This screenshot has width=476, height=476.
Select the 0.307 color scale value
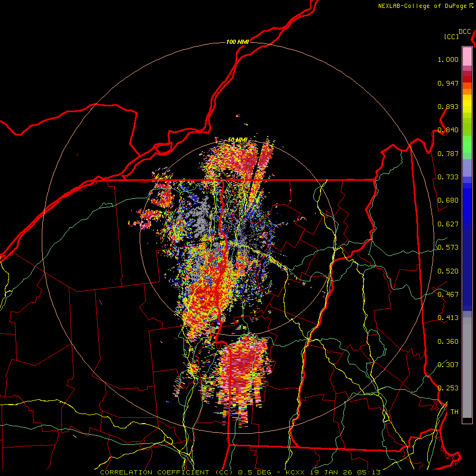click(x=448, y=365)
